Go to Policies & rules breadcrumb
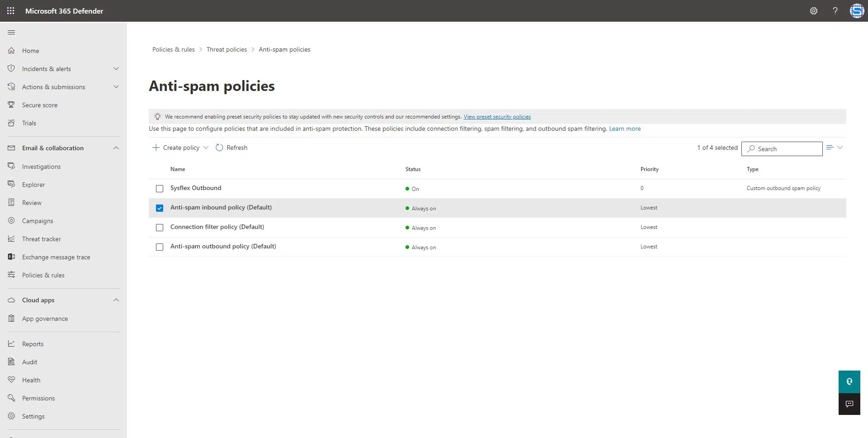This screenshot has width=868, height=438. click(x=174, y=49)
